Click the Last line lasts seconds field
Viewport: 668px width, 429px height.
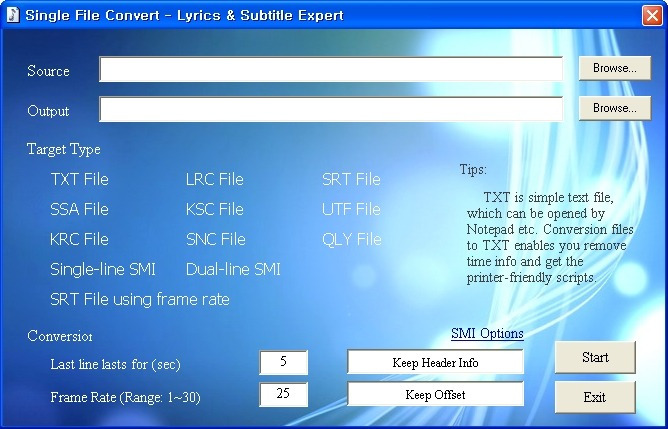(283, 362)
